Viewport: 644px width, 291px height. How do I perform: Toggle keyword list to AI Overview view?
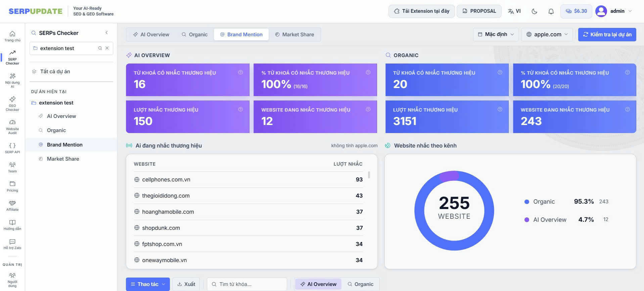[318, 284]
